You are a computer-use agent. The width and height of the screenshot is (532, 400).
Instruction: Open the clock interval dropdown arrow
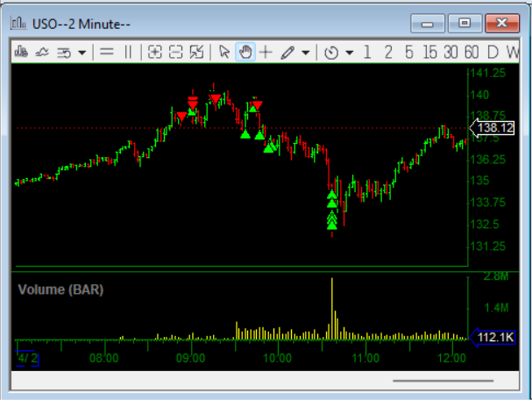[x=350, y=53]
